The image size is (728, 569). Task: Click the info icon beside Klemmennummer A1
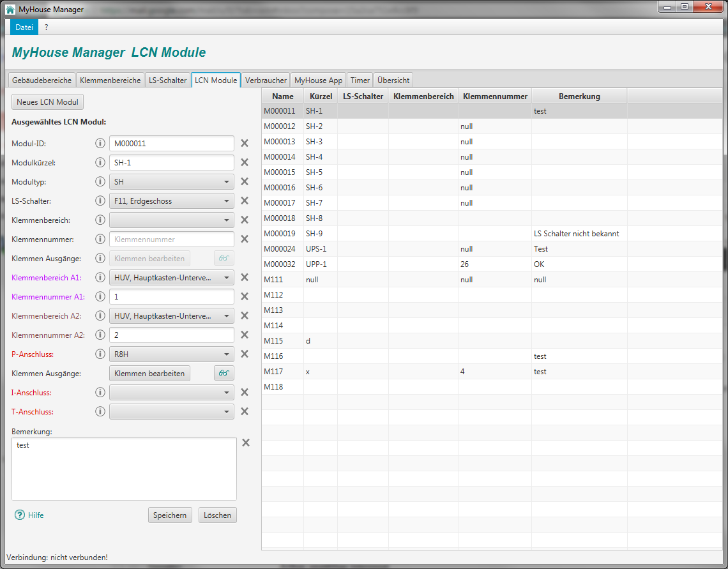click(100, 297)
